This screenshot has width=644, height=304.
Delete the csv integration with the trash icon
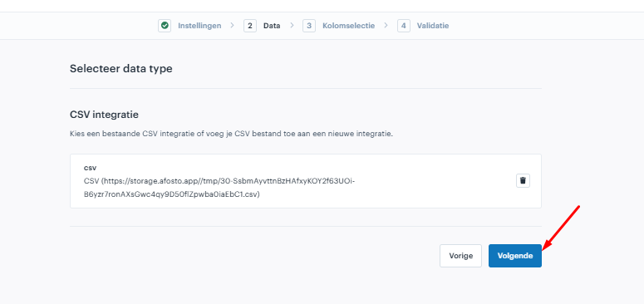point(523,180)
